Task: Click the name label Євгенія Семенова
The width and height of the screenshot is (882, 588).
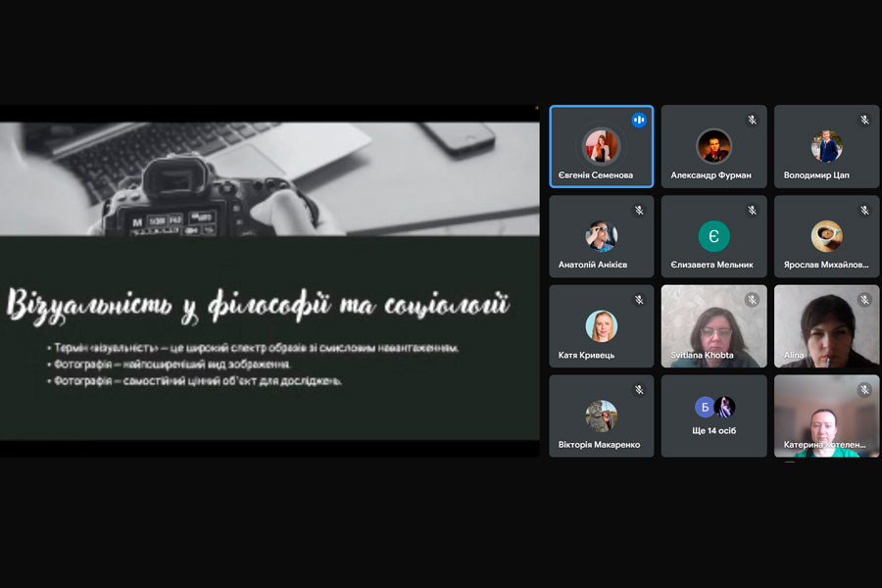Action: (596, 175)
